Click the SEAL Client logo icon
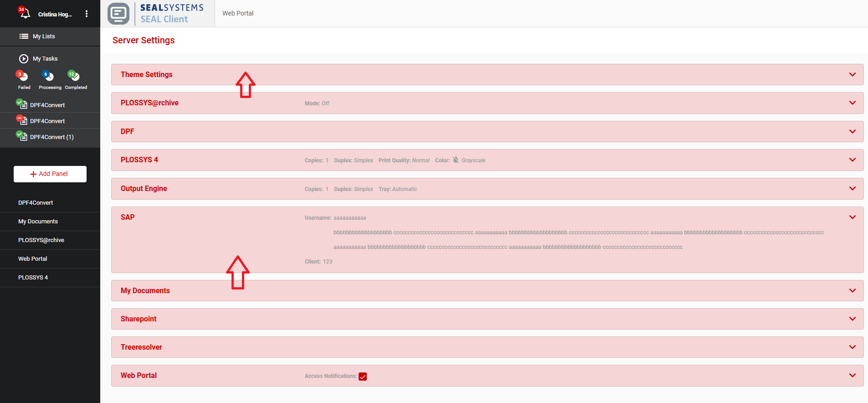868x403 pixels. tap(118, 14)
